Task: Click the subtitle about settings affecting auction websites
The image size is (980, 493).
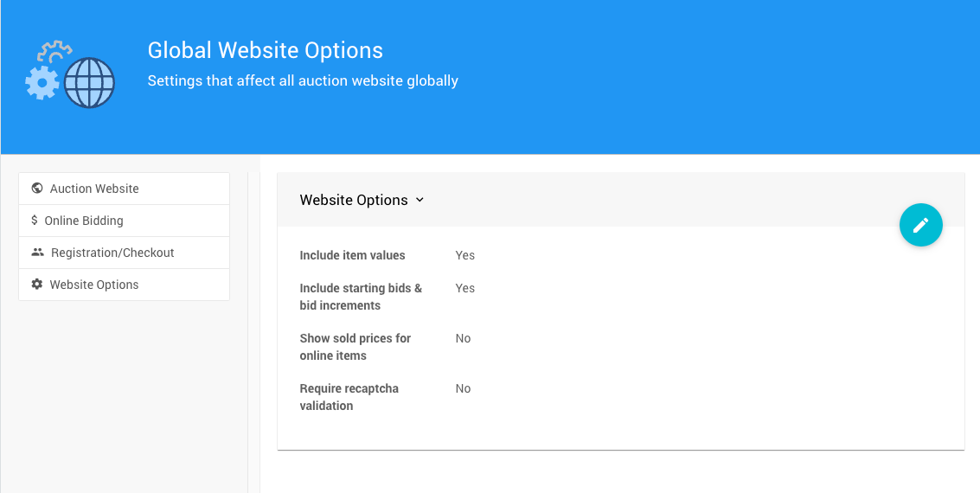Action: coord(303,81)
